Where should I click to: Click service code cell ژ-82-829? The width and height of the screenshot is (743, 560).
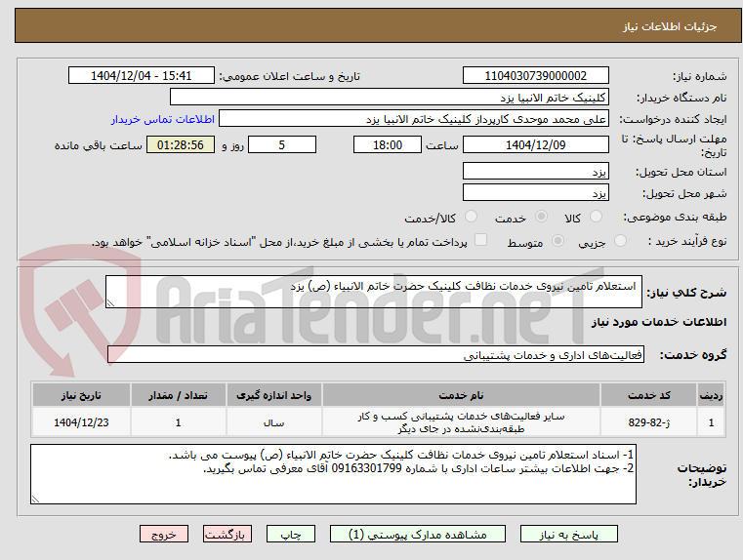pos(648,422)
